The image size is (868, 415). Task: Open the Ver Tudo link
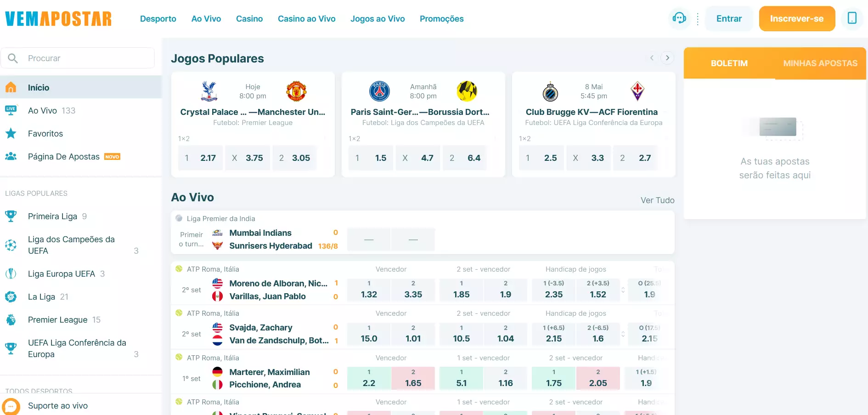click(657, 200)
